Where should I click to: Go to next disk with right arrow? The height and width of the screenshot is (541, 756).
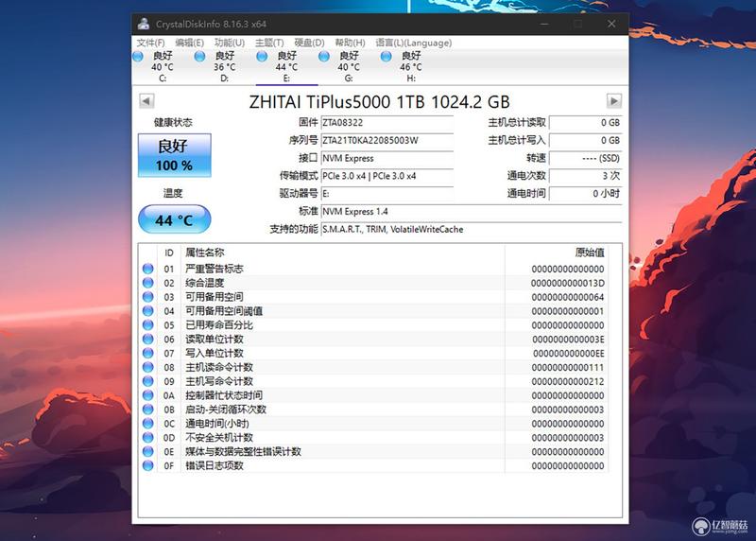point(613,101)
